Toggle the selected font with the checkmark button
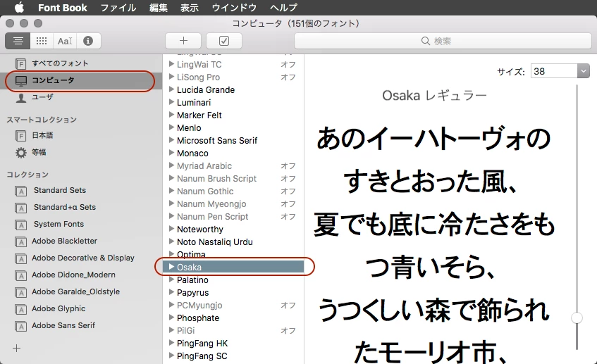This screenshot has width=597, height=364. coord(224,41)
